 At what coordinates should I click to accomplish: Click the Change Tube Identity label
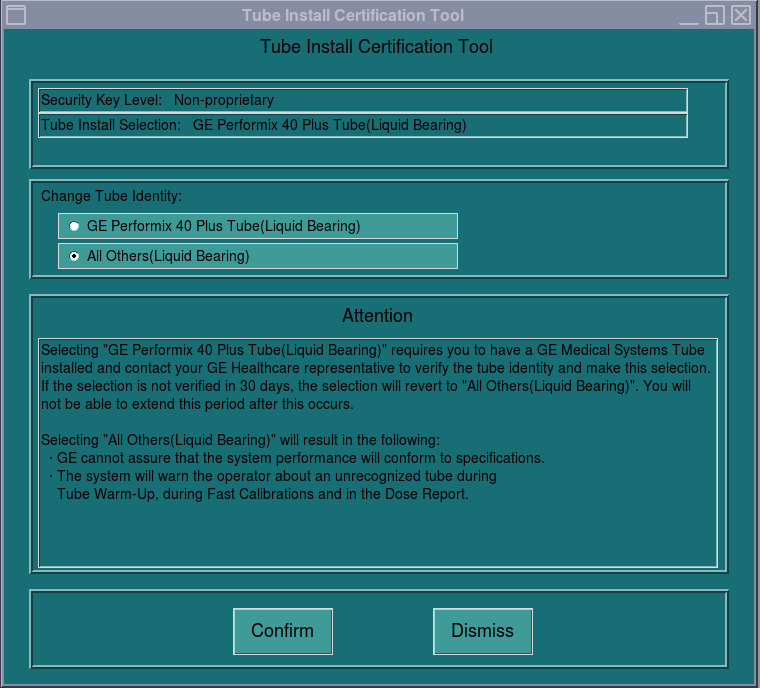click(111, 196)
